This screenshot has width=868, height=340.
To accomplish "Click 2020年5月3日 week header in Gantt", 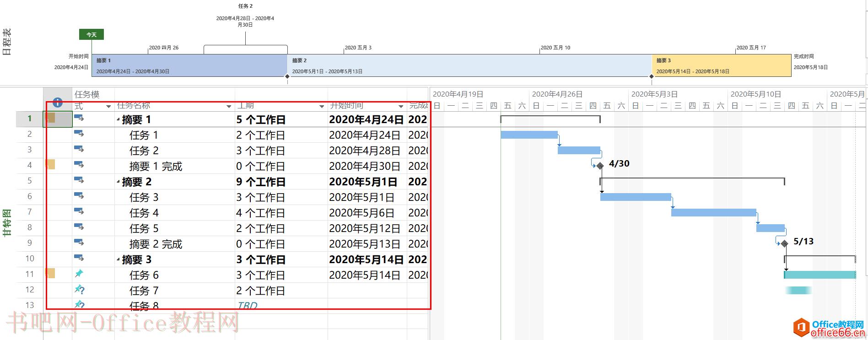I will pyautogui.click(x=654, y=94).
